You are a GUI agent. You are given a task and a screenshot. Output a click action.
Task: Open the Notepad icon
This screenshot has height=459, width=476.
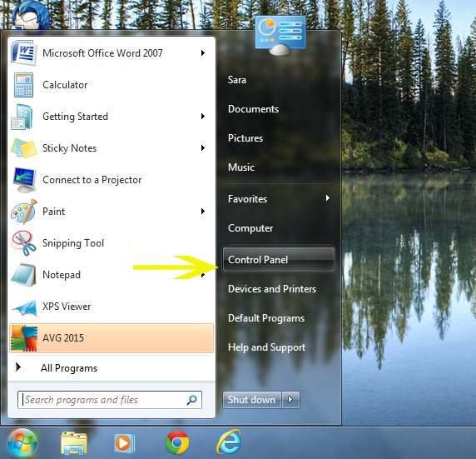[x=23, y=275]
